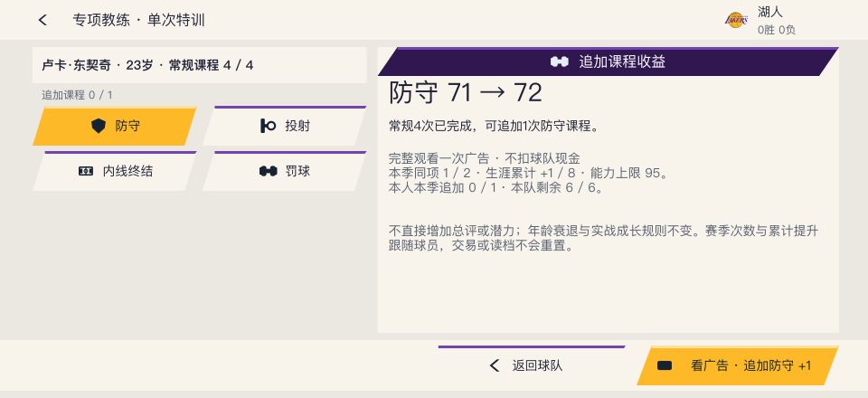Screen dimensions: 868x398
Task: Click the dumbbell icon in 追加课程收益 header
Action: pyautogui.click(x=560, y=62)
